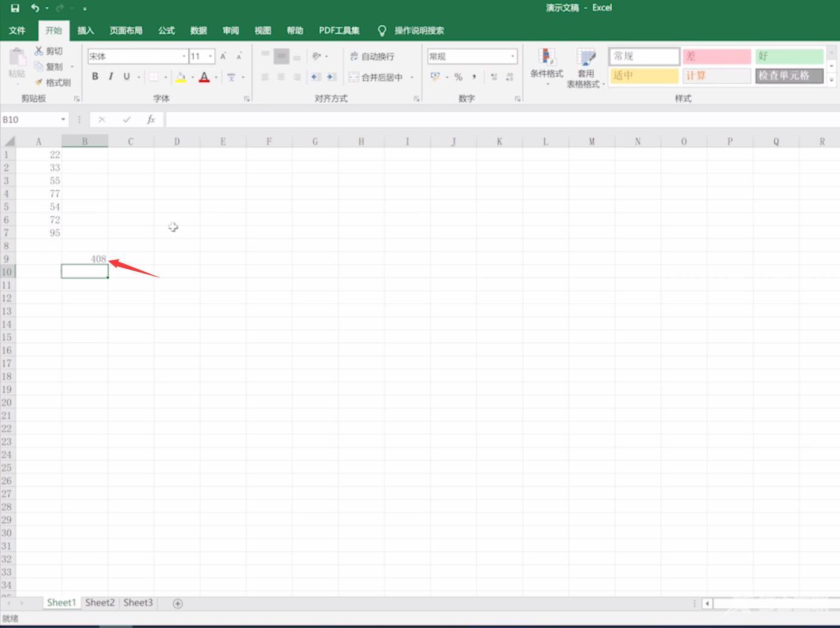
Task: Increase the indent level
Action: click(331, 77)
